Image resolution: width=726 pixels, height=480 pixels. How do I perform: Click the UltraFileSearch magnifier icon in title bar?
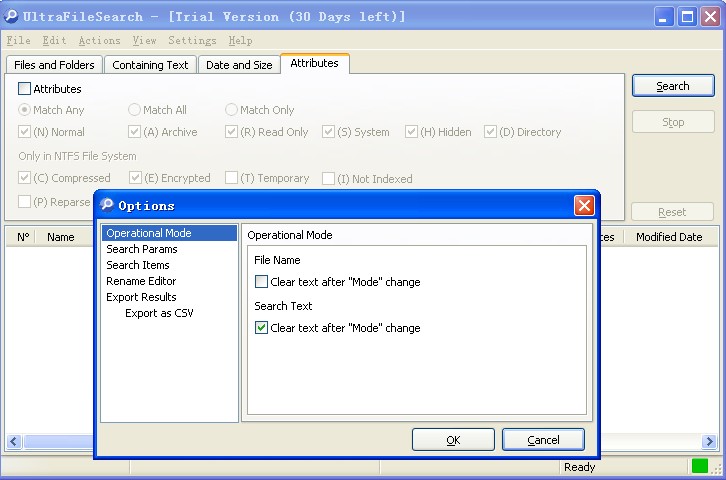click(11, 16)
